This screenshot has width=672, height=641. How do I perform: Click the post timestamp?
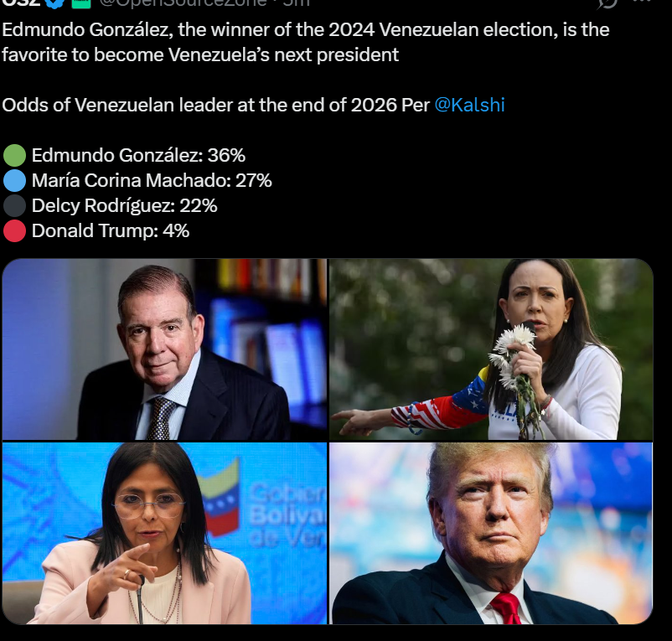click(297, 3)
